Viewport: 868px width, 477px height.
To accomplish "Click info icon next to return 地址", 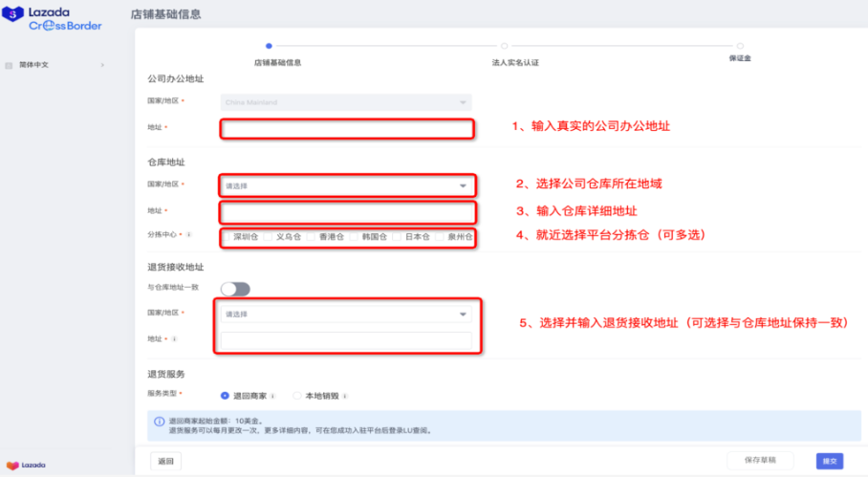I will (x=174, y=339).
